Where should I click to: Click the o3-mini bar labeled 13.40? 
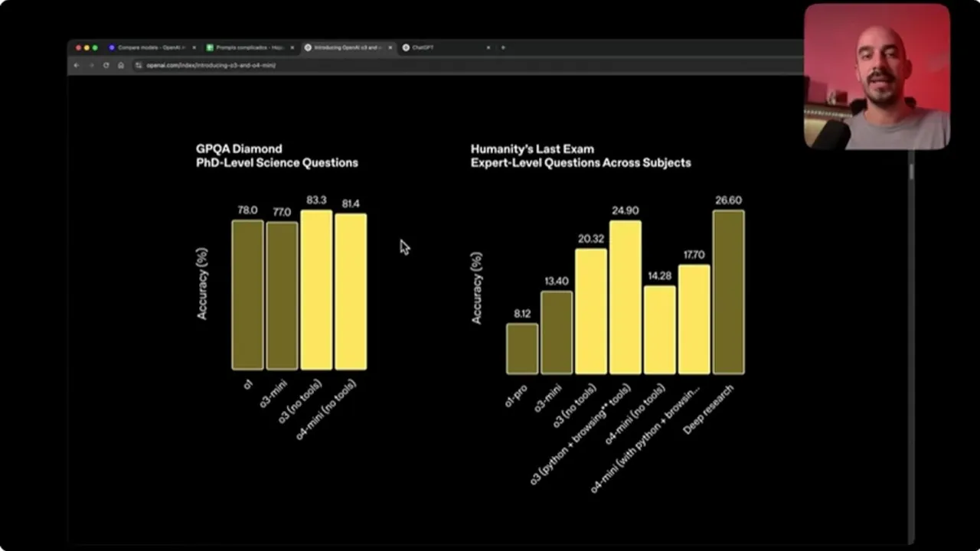click(557, 333)
